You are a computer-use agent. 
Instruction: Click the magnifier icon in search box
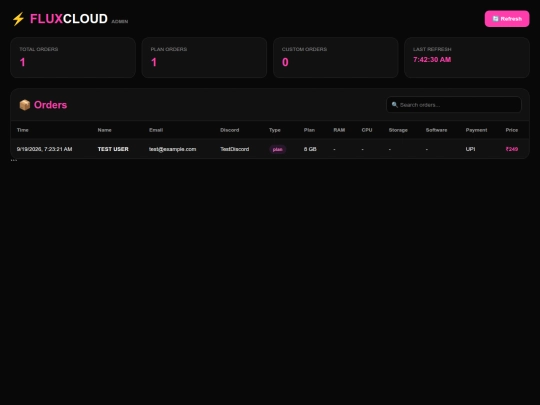click(395, 105)
